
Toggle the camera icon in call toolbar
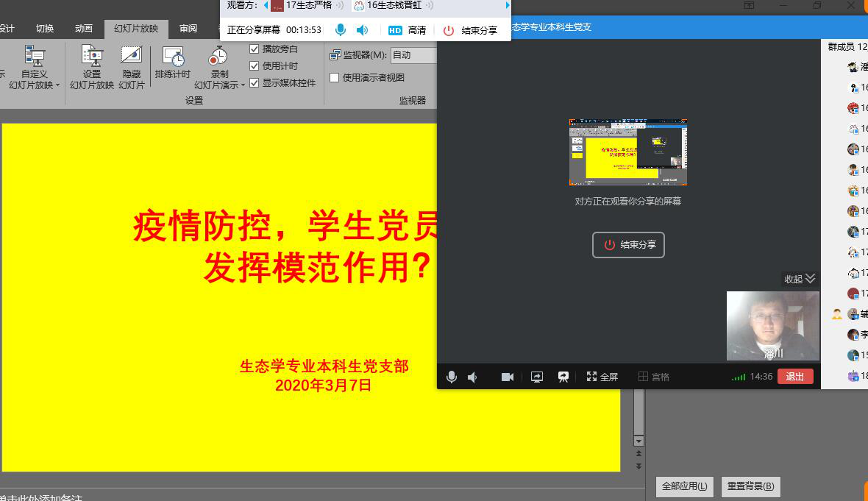point(508,377)
